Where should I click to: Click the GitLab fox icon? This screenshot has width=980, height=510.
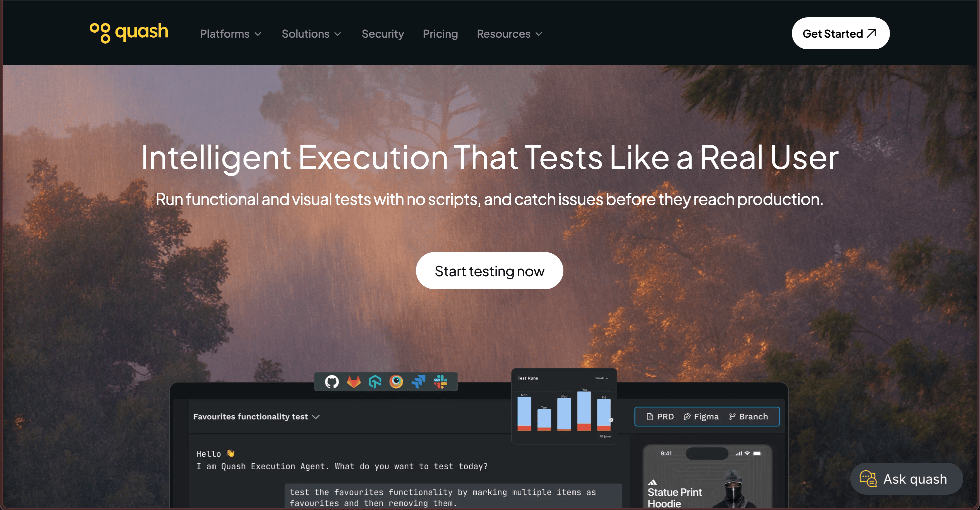354,381
